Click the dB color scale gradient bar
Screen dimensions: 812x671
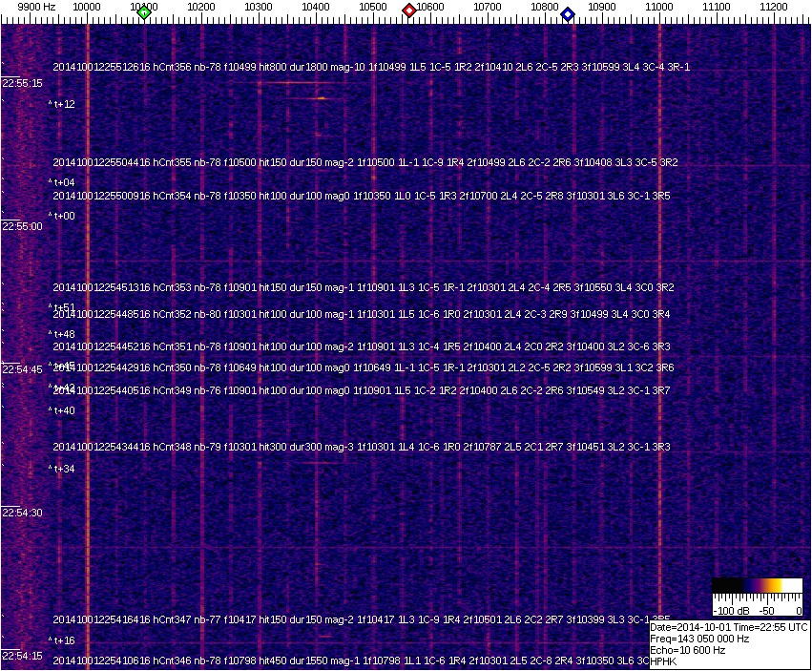(x=757, y=586)
